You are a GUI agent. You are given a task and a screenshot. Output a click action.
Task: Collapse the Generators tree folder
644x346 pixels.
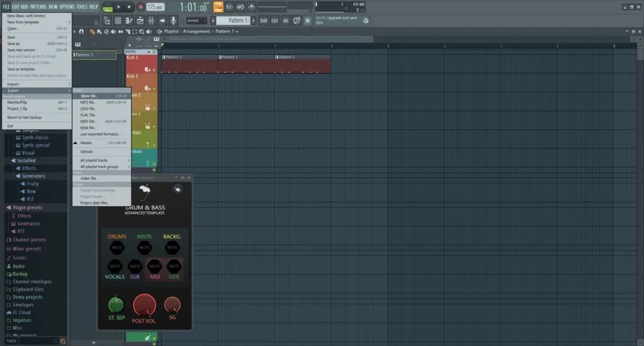[x=33, y=176]
